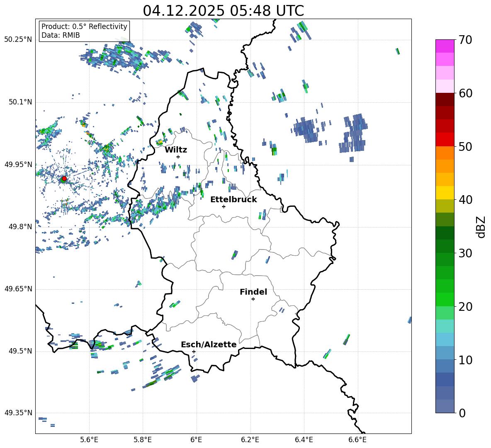491x448 pixels.
Task: Click the Wiltz station cross marker
Action: [x=178, y=157]
